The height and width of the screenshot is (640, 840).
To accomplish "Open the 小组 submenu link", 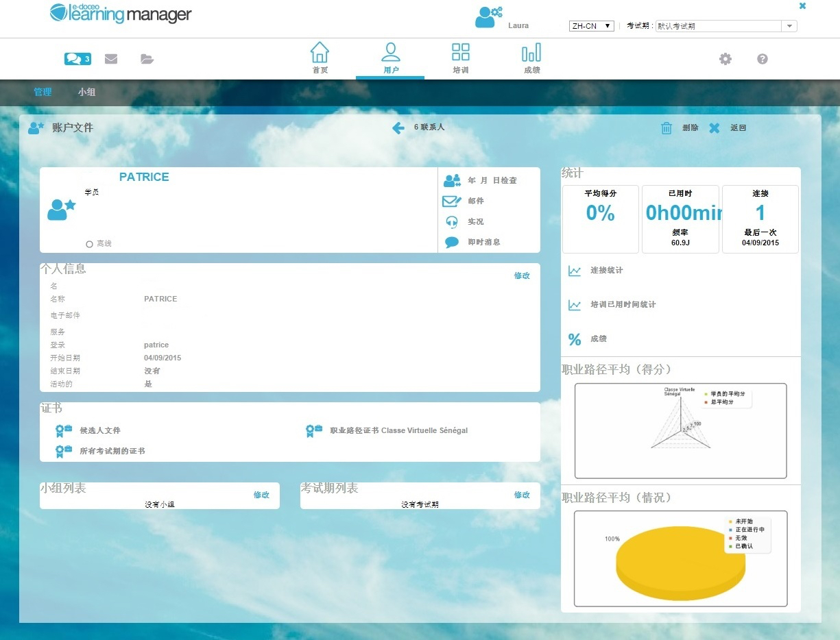I will (x=86, y=92).
